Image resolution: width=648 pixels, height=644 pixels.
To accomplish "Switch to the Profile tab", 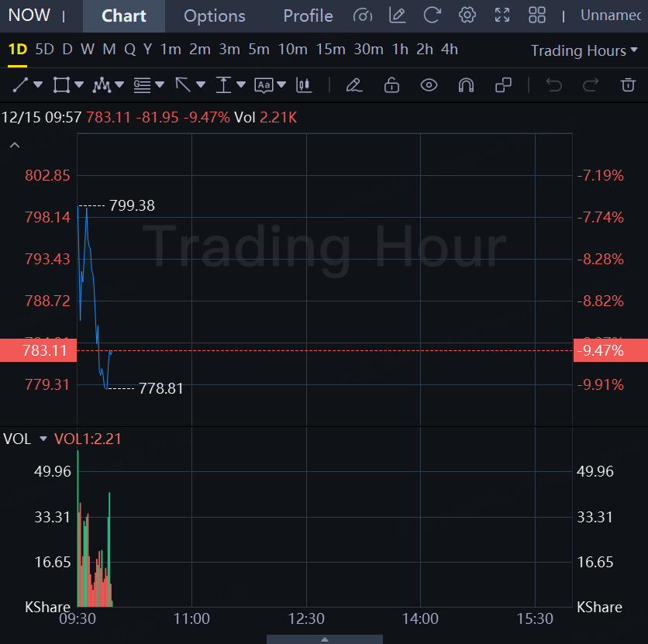I will (x=308, y=16).
